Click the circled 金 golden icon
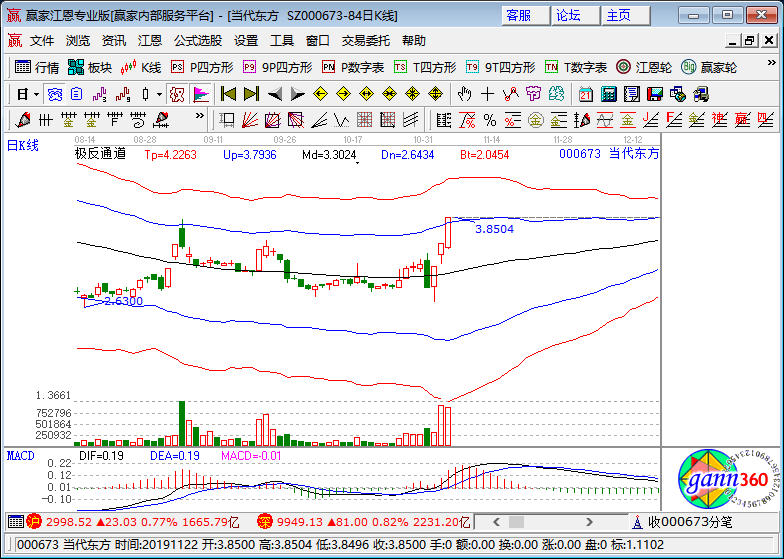Viewport: 784px width, 559px height. coord(536,120)
